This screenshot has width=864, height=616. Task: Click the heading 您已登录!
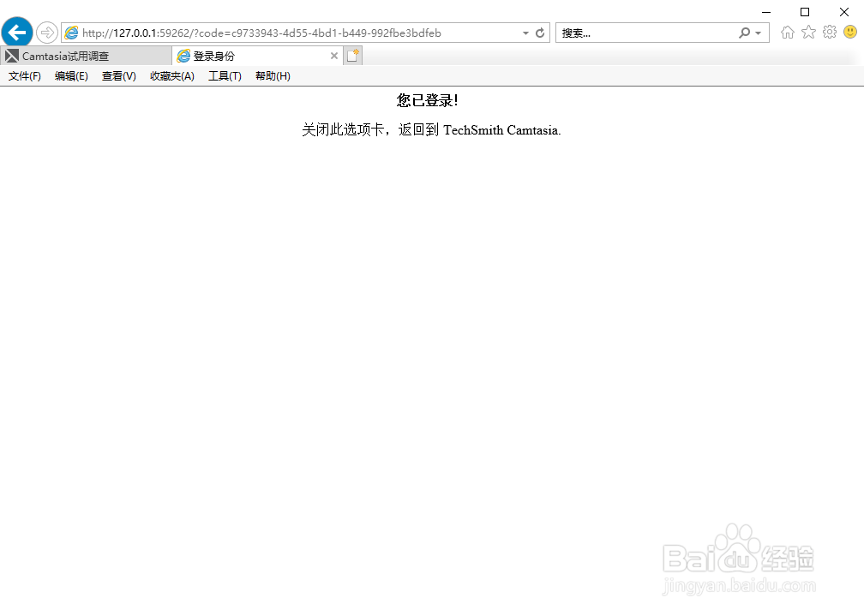pos(428,100)
